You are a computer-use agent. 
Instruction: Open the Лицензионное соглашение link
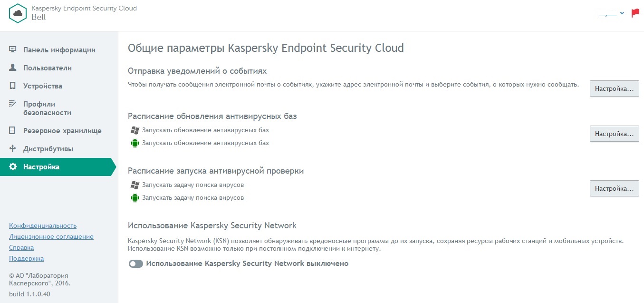point(51,236)
